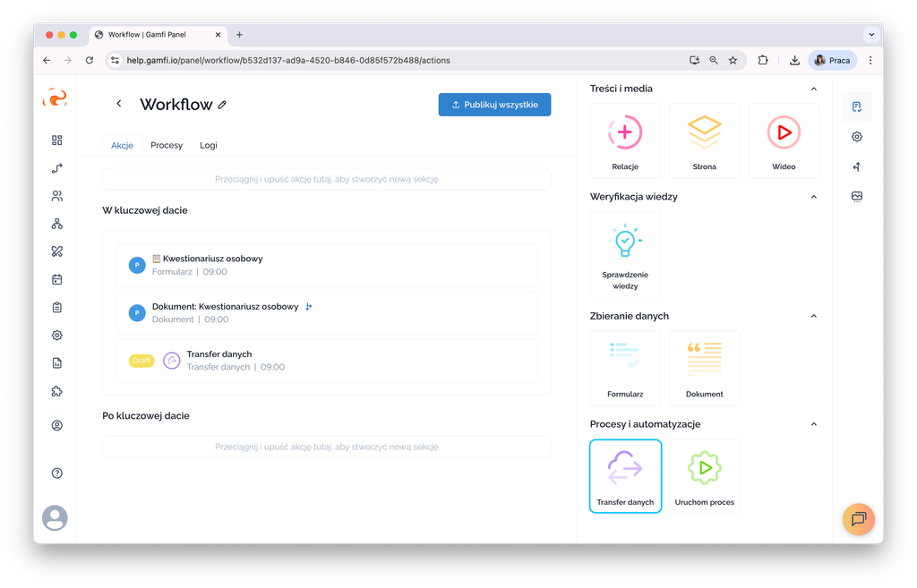Go back using arrow beside Workflow
The width and height of the screenshot is (917, 588).
119,105
